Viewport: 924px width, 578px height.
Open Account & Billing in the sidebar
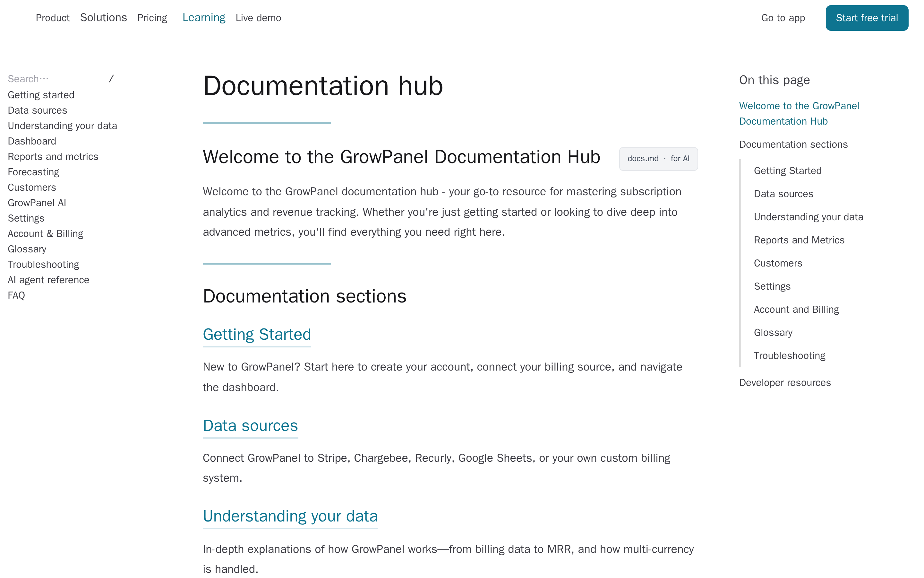point(46,233)
